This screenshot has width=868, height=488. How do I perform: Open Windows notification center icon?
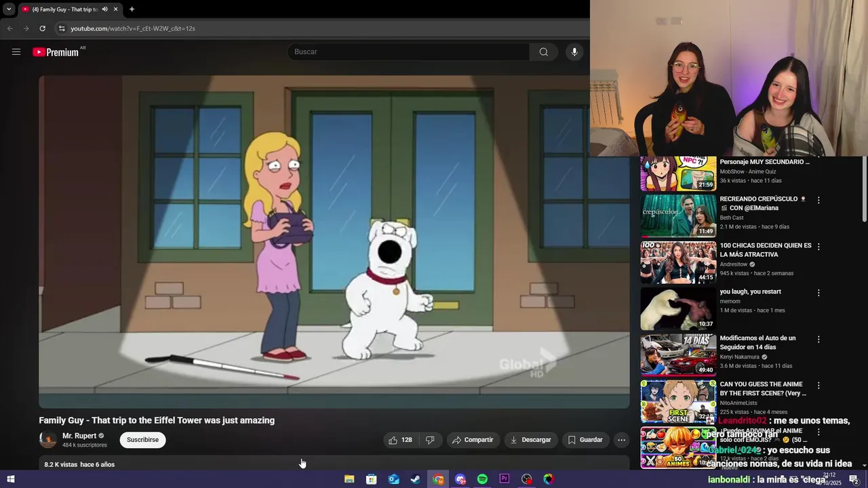[854, 479]
